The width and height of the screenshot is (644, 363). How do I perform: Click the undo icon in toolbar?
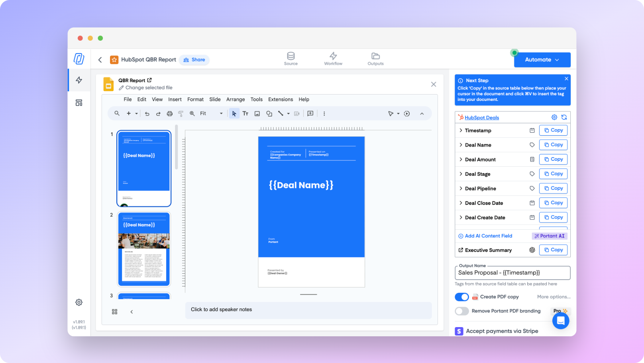[x=147, y=114]
